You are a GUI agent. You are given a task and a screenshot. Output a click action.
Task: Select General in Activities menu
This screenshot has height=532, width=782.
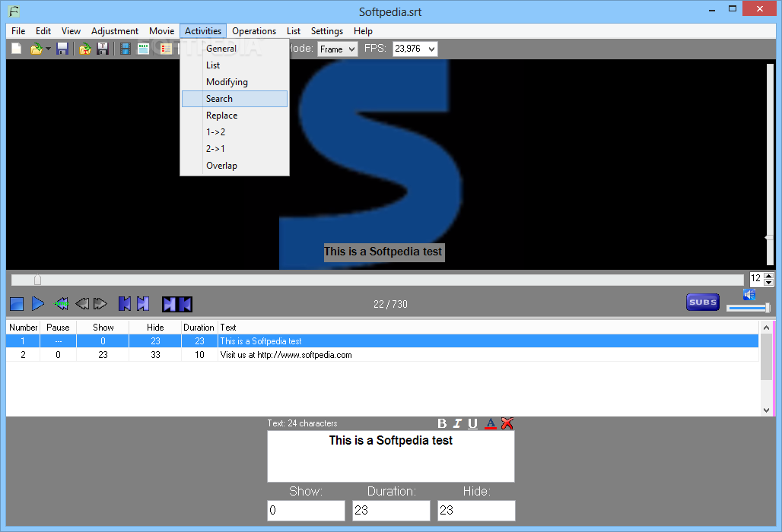[235, 49]
